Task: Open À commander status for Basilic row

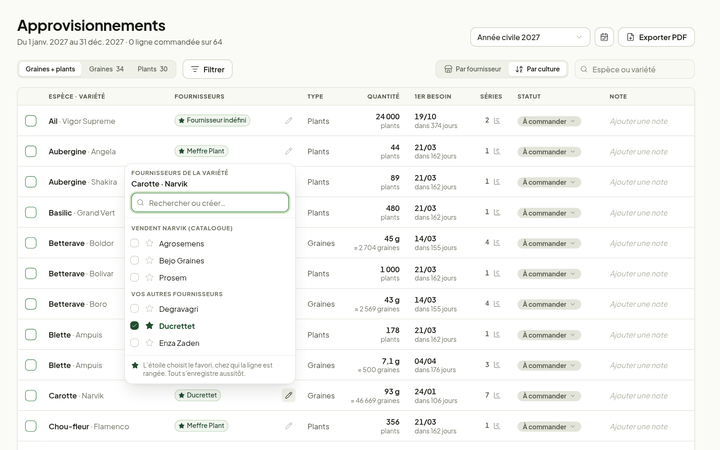Action: point(549,213)
